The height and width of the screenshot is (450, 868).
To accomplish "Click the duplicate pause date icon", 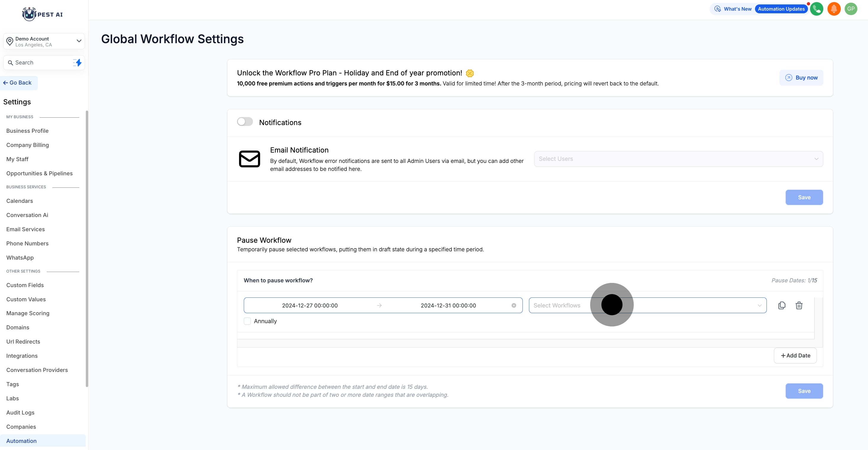I will (782, 305).
